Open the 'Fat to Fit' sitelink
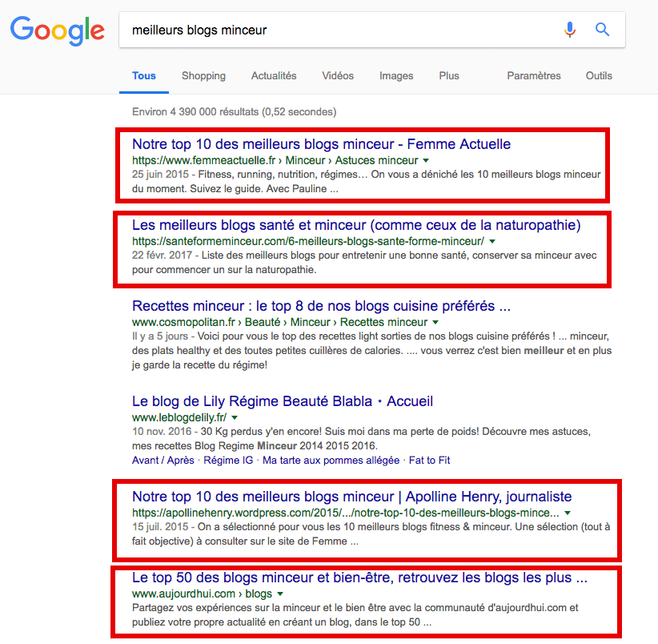Screen dimensions: 658x644 429,460
